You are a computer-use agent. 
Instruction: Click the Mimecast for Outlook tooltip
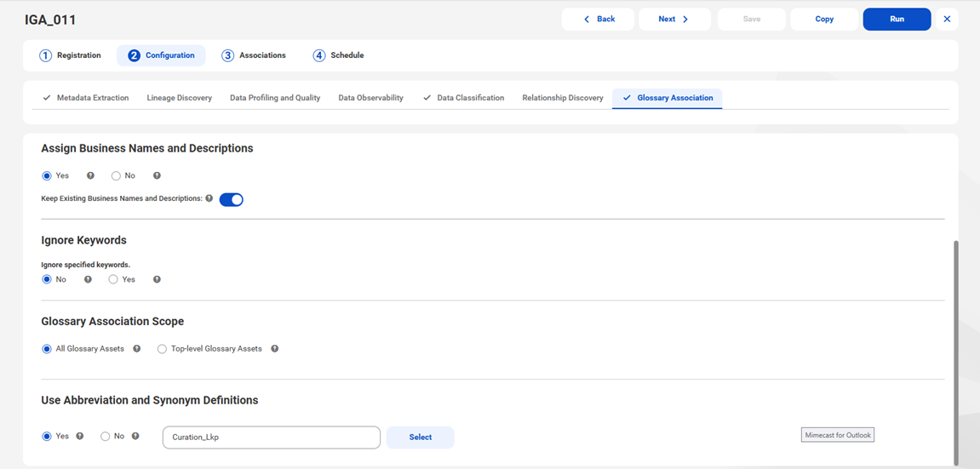pos(838,435)
